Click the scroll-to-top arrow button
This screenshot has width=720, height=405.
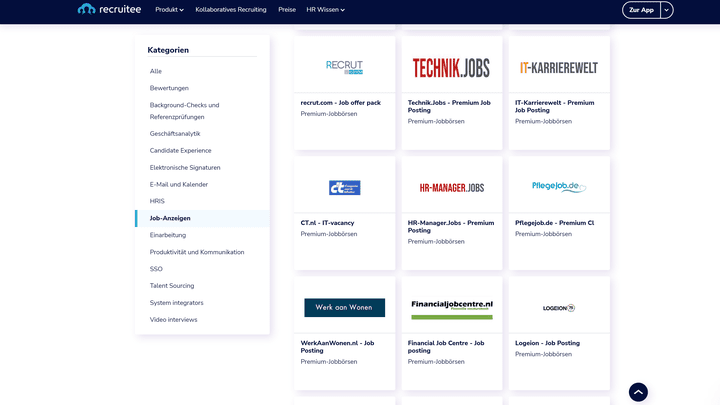tap(638, 392)
